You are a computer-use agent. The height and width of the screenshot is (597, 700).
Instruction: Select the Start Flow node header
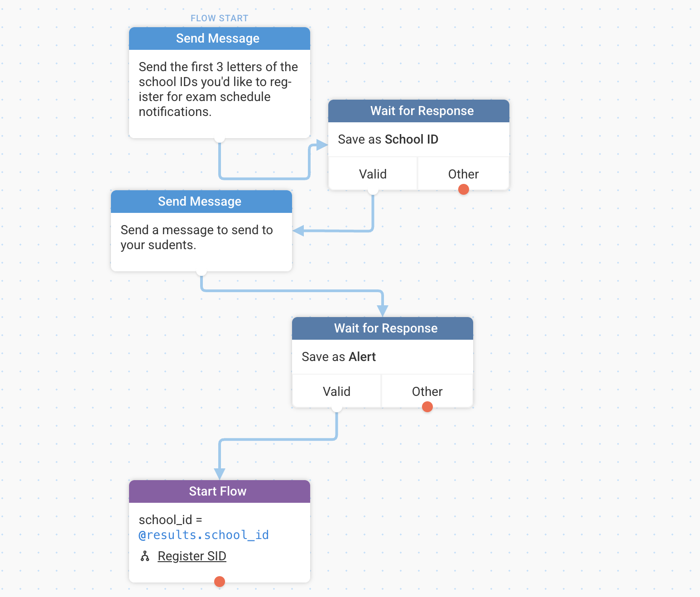220,491
